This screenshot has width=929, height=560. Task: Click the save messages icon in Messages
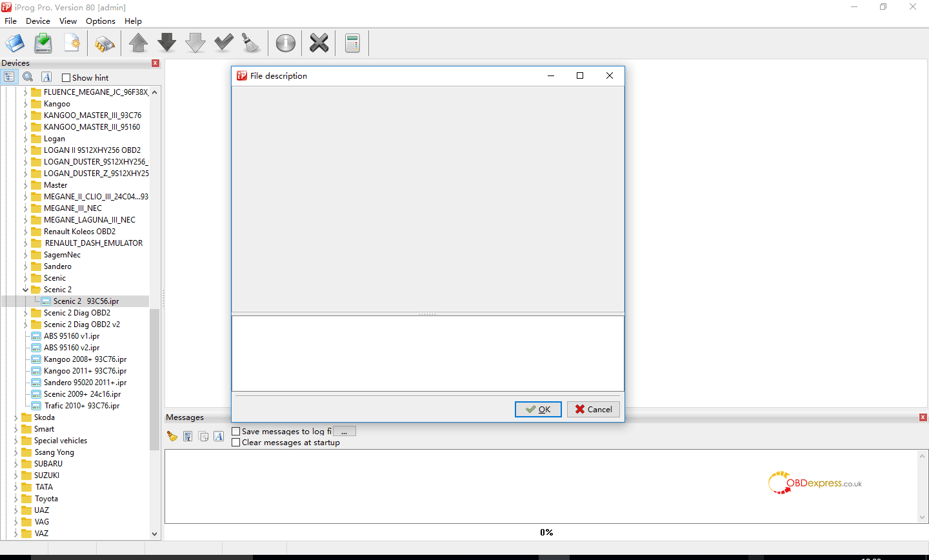pos(188,436)
